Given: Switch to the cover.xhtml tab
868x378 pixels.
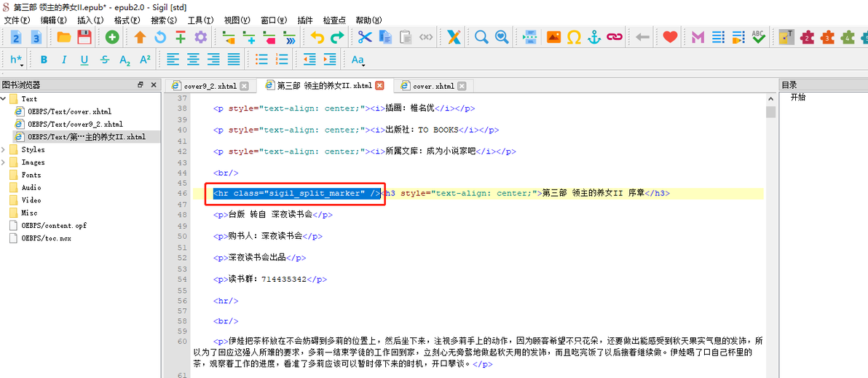Looking at the screenshot, I should coord(434,87).
